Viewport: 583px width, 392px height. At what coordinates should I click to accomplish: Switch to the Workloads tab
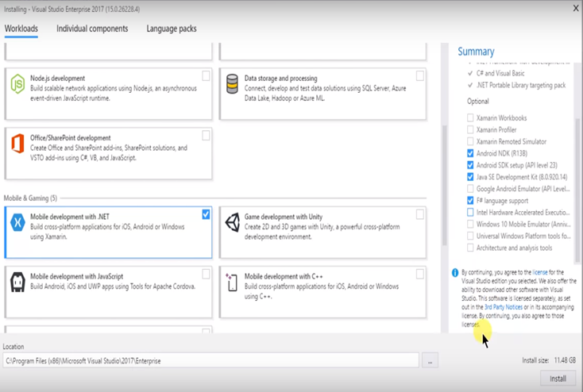pyautogui.click(x=21, y=29)
